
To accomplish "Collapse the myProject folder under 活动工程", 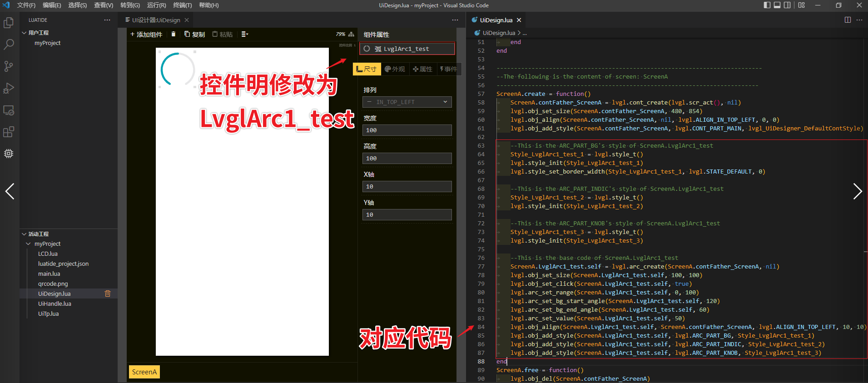I will (28, 244).
